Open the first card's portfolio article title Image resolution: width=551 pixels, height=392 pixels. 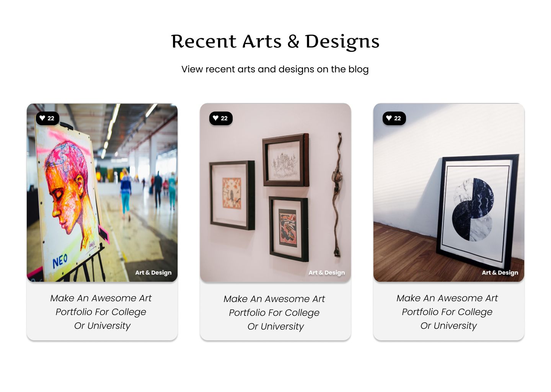point(101,312)
